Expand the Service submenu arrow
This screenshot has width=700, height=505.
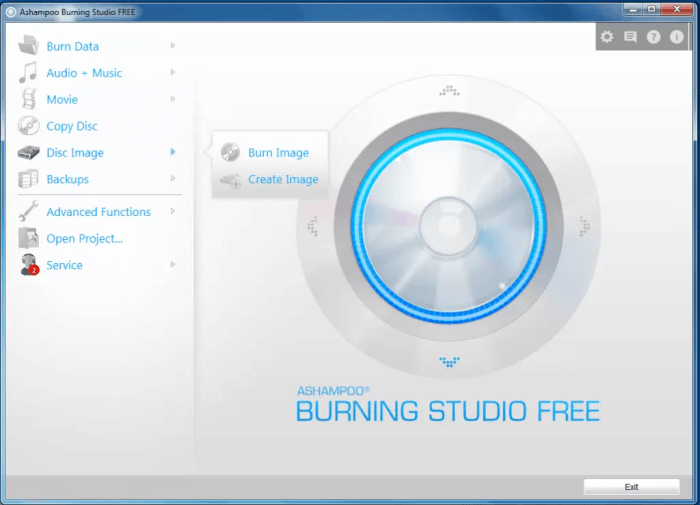[x=173, y=264]
